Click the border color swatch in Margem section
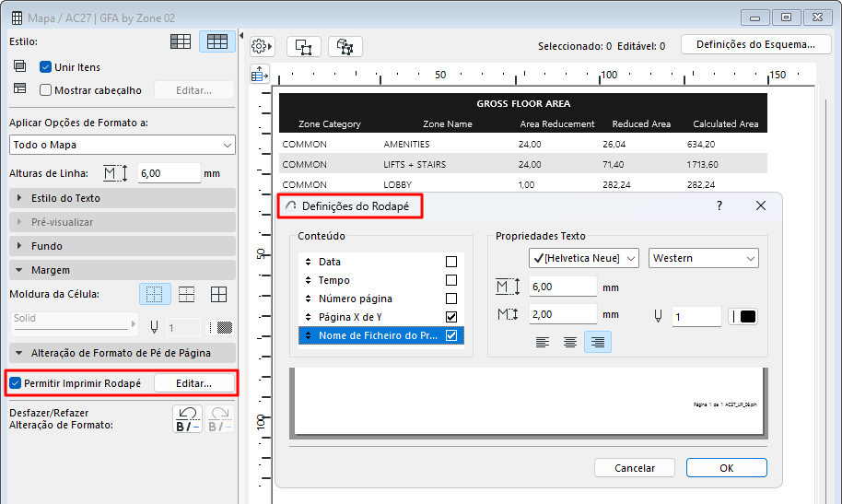This screenshot has height=504, width=842. [x=220, y=327]
